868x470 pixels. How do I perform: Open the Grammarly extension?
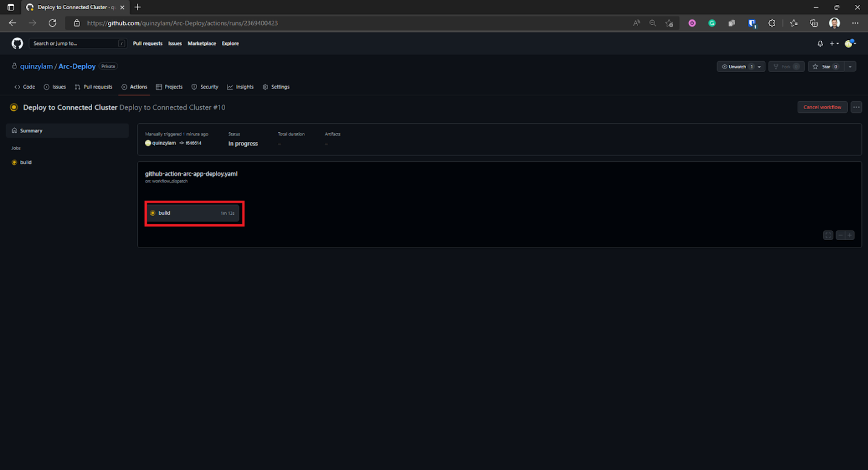[x=712, y=23]
